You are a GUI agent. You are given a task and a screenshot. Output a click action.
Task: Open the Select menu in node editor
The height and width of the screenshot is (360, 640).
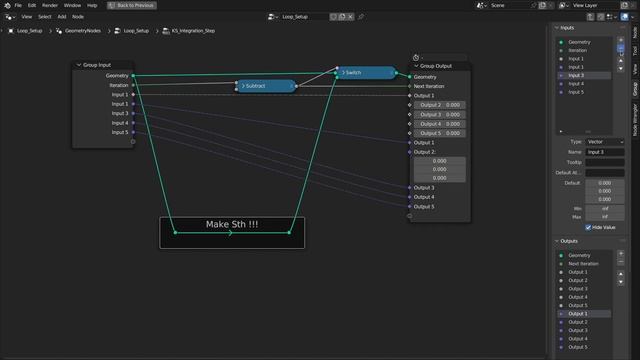coord(44,17)
